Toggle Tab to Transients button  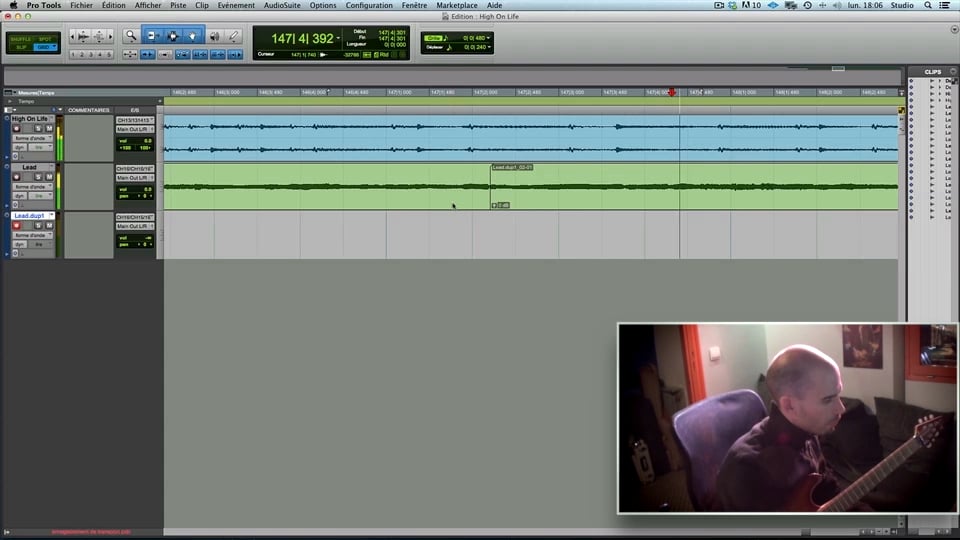[148, 54]
